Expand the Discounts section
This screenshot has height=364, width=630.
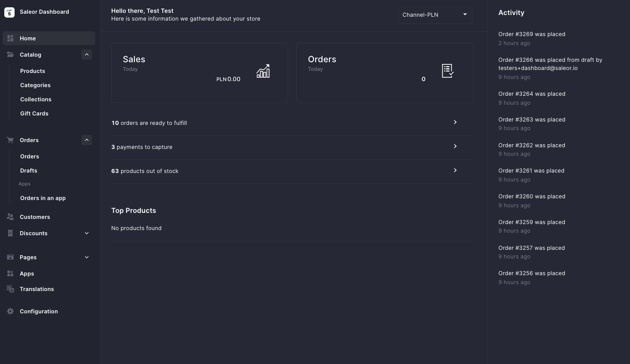87,233
